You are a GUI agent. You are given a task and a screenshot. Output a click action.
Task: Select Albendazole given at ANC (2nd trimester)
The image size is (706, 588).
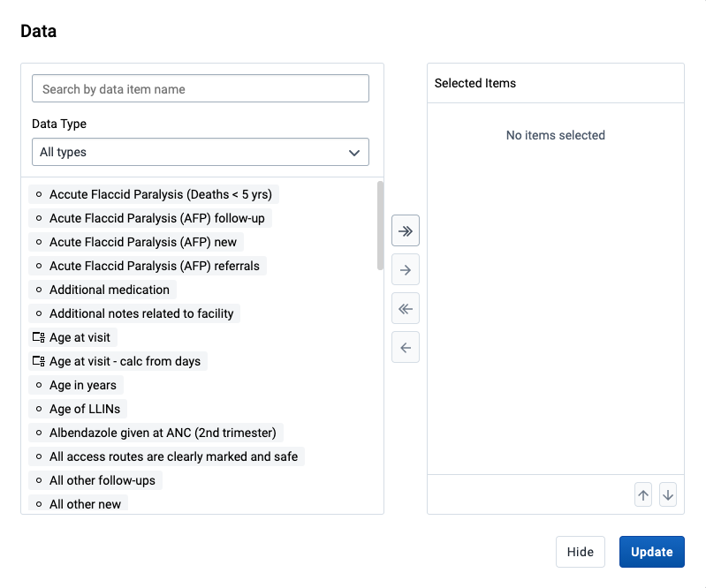point(156,433)
